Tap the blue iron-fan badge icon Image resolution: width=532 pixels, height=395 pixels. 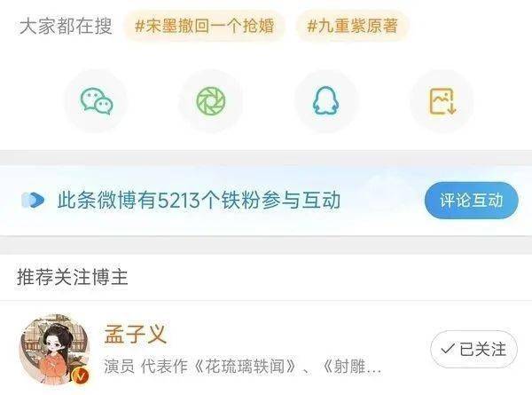tap(33, 200)
